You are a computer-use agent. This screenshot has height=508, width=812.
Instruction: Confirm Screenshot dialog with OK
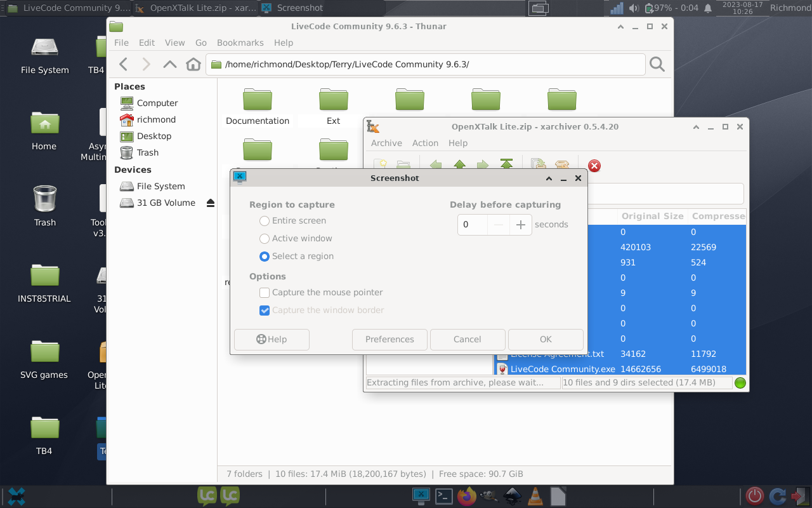tap(546, 339)
